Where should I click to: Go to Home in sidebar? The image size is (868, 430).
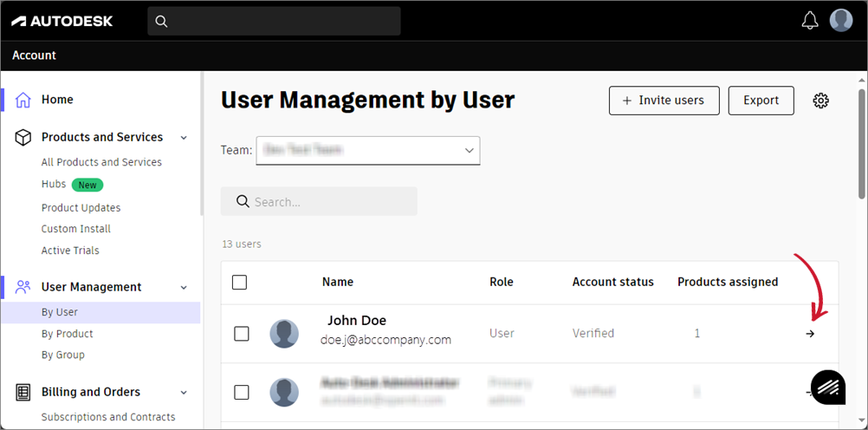coord(57,100)
